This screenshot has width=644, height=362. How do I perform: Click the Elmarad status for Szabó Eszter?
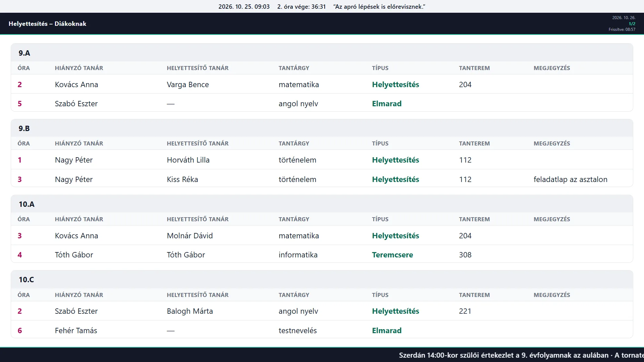(x=386, y=104)
